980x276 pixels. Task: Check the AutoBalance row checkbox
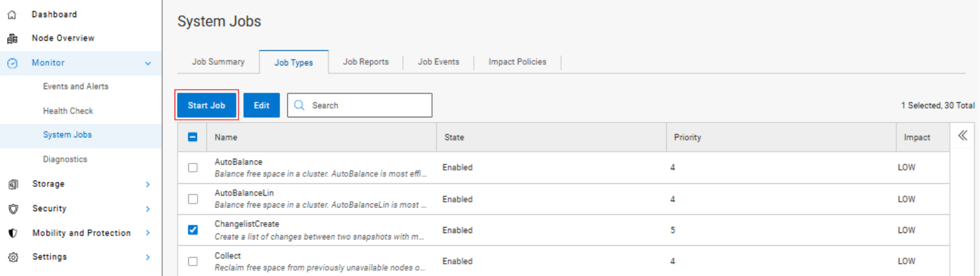pyautogui.click(x=193, y=167)
